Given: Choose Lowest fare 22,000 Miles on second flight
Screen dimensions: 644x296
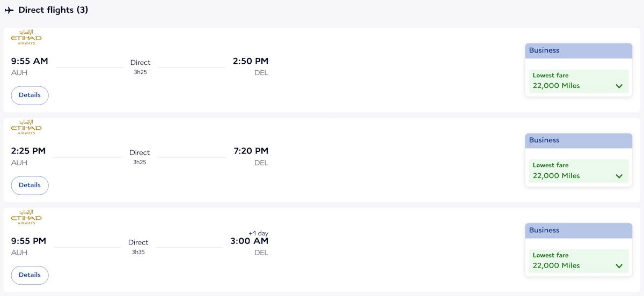Looking at the screenshot, I should pyautogui.click(x=579, y=171).
